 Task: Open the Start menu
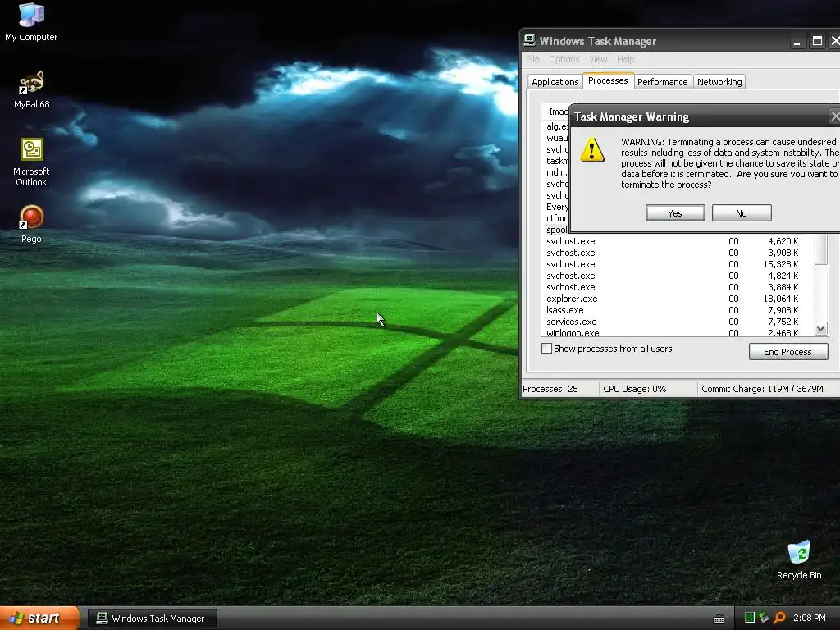click(39, 619)
